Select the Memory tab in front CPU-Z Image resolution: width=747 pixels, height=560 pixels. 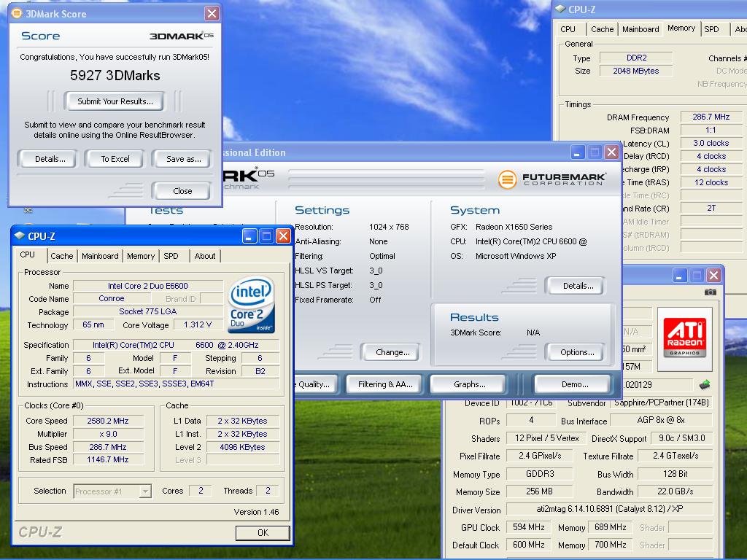pyautogui.click(x=141, y=256)
